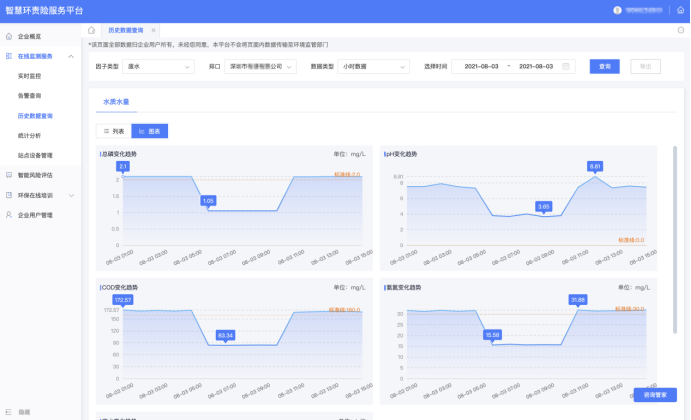Screen dimensions: 691x420
Task: Click 标准线:2.0 label on 总磷 chart
Action: pyautogui.click(x=347, y=175)
